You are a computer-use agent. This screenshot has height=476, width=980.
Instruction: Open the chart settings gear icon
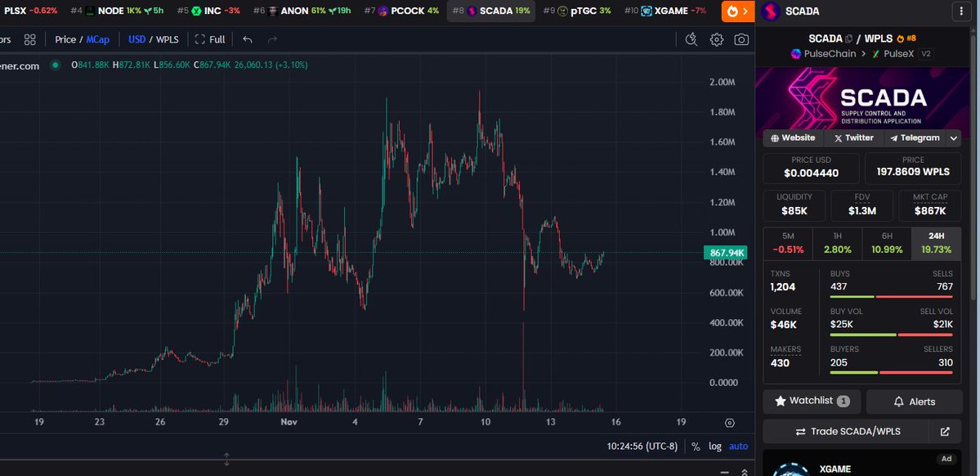point(716,38)
